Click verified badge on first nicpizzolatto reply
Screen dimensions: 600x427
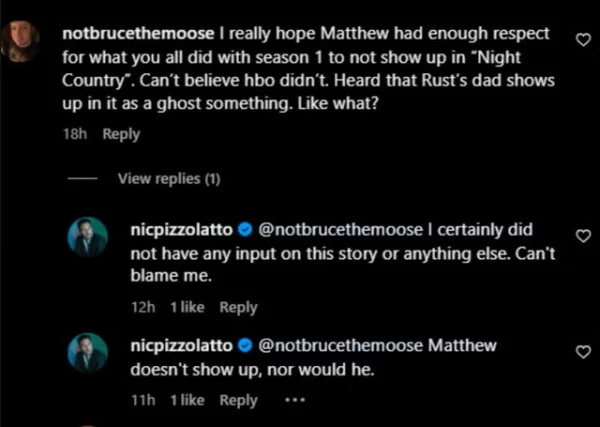[x=245, y=230]
